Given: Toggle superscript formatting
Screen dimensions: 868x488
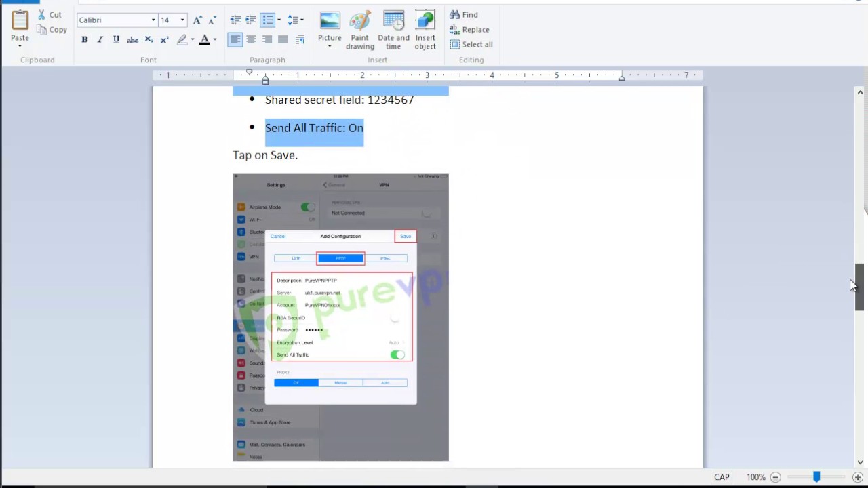Looking at the screenshot, I should coord(164,40).
